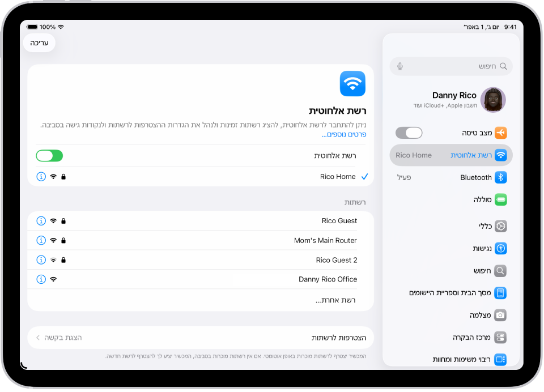The width and height of the screenshot is (544, 392).
Task: Tap Wi-Fi status icon in status bar
Action: pyautogui.click(x=61, y=27)
